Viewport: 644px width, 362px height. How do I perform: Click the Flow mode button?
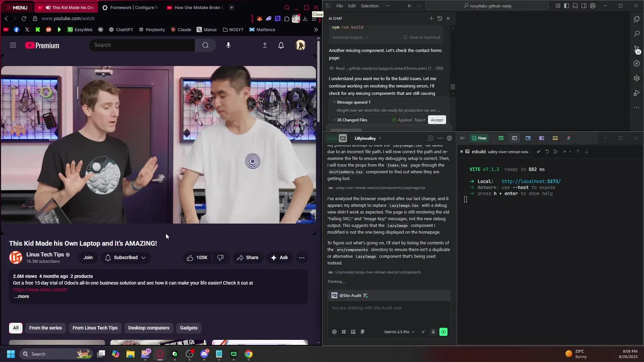479,138
